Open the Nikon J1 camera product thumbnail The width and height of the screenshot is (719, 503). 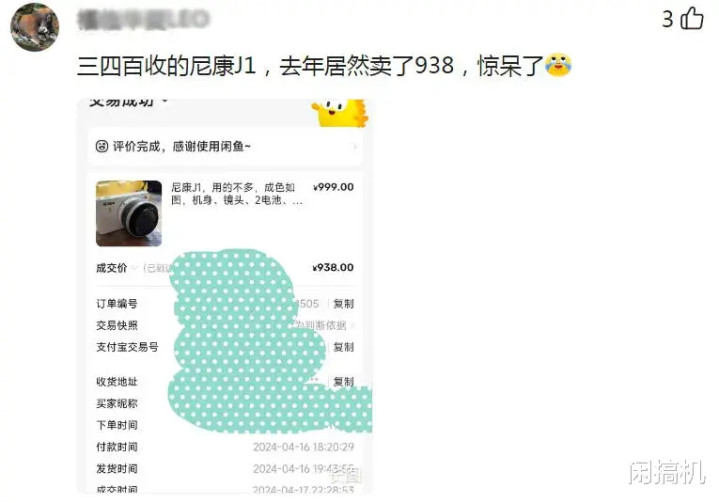point(129,213)
